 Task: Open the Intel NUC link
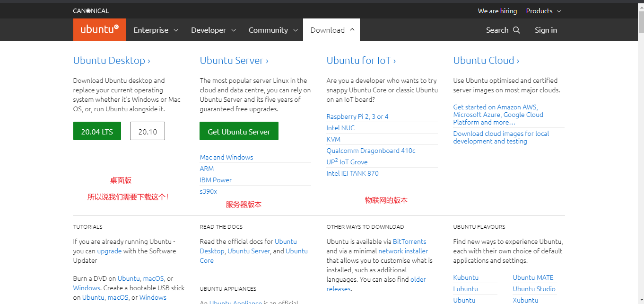click(340, 128)
